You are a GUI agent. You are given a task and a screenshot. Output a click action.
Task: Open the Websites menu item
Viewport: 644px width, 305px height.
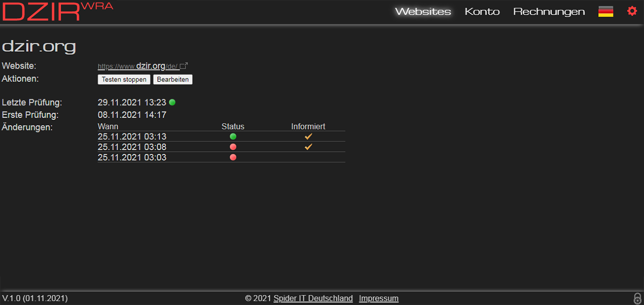point(423,12)
